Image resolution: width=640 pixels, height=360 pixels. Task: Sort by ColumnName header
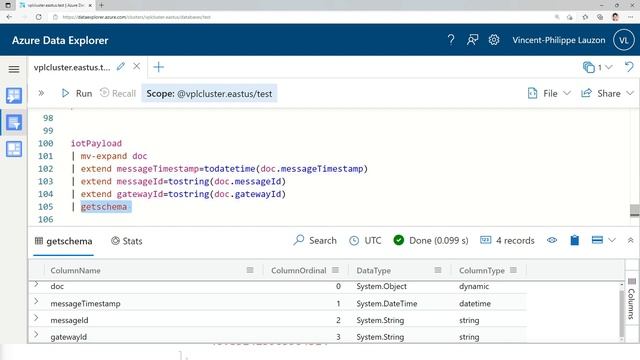coord(76,270)
